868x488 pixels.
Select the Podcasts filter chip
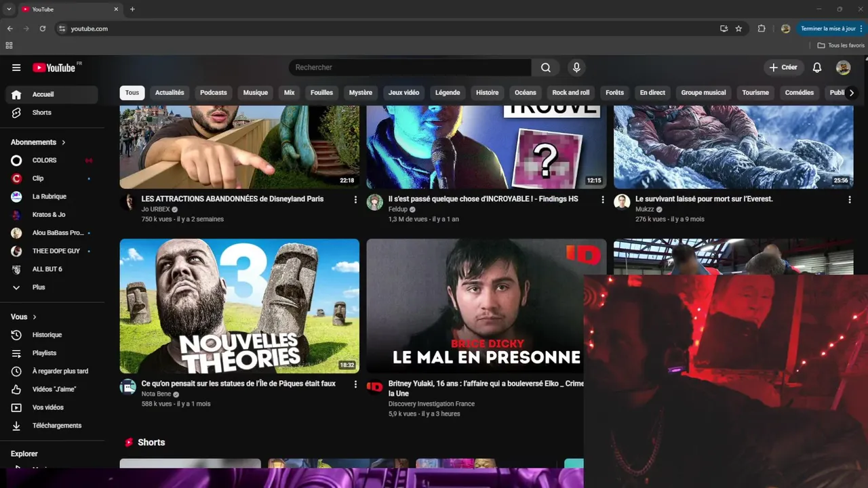tap(214, 93)
